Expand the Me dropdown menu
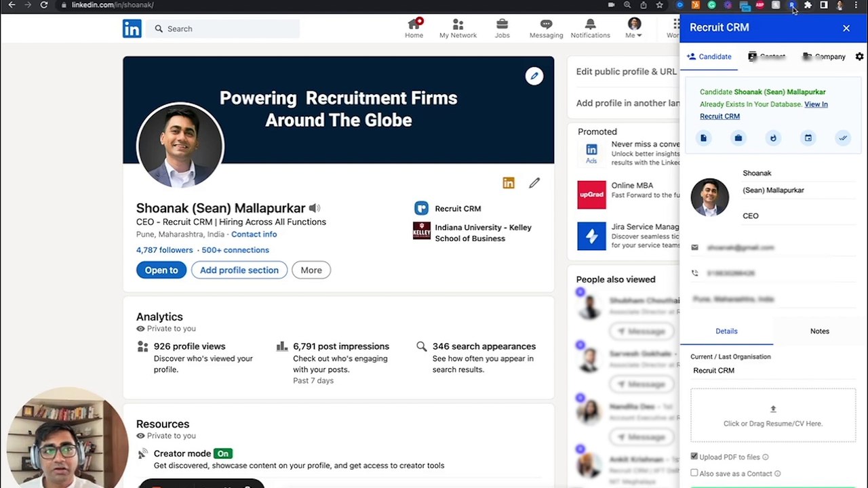868x488 pixels. pos(633,28)
